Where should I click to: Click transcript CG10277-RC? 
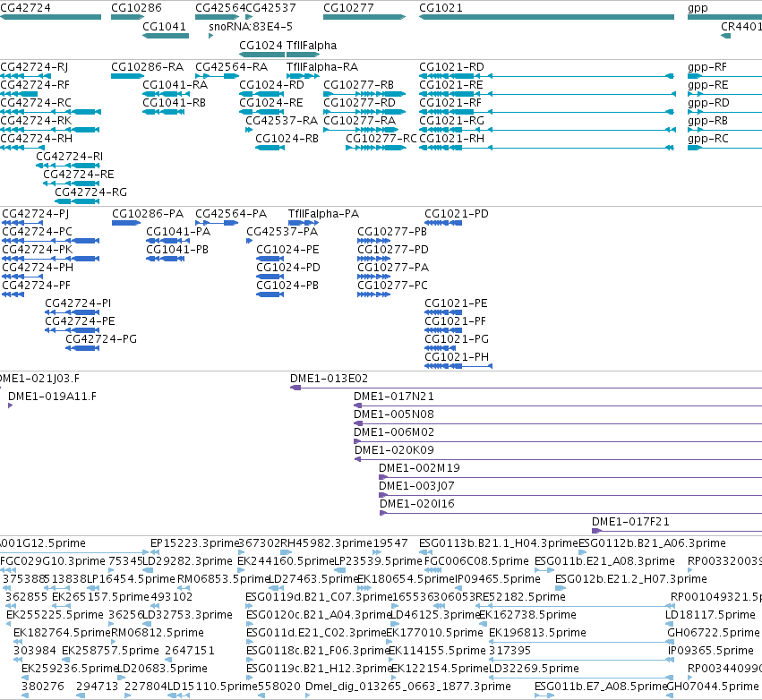pos(376,148)
